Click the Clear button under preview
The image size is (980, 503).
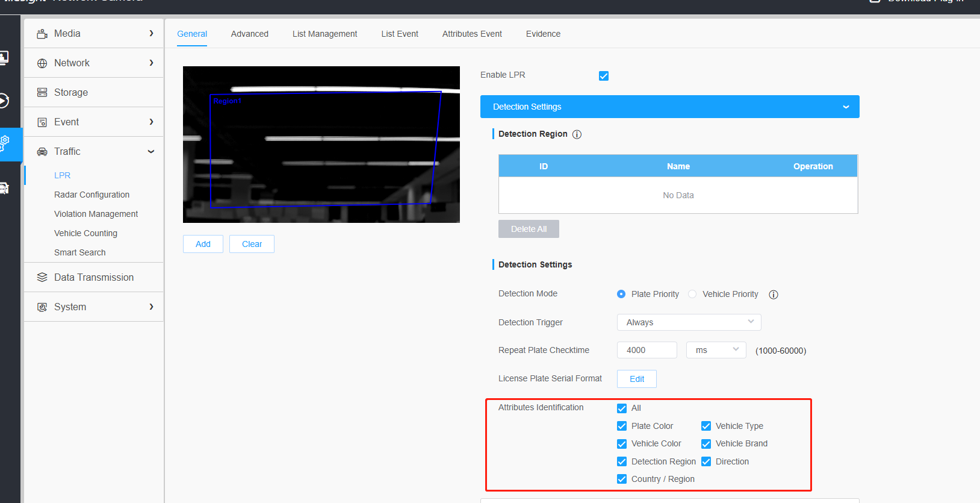(252, 244)
